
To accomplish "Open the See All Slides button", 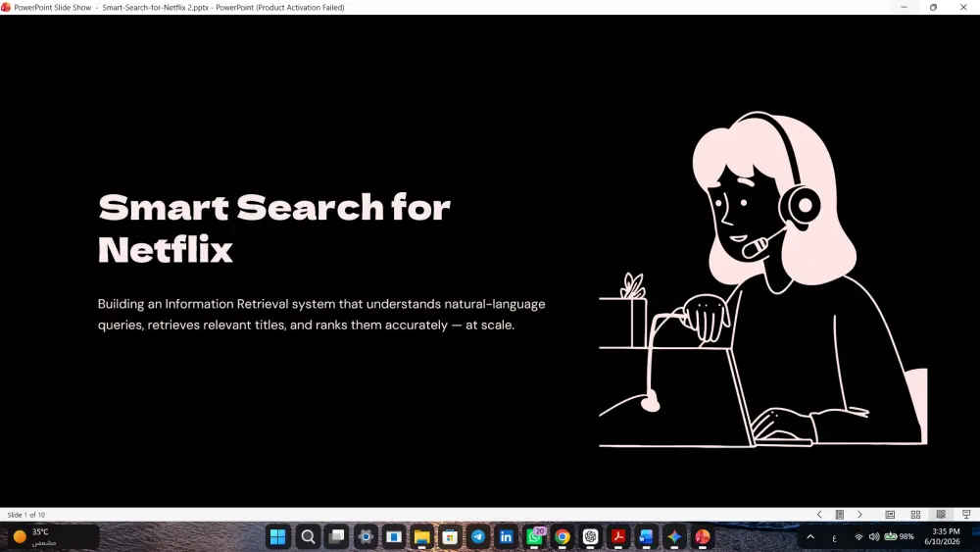I will (x=840, y=515).
